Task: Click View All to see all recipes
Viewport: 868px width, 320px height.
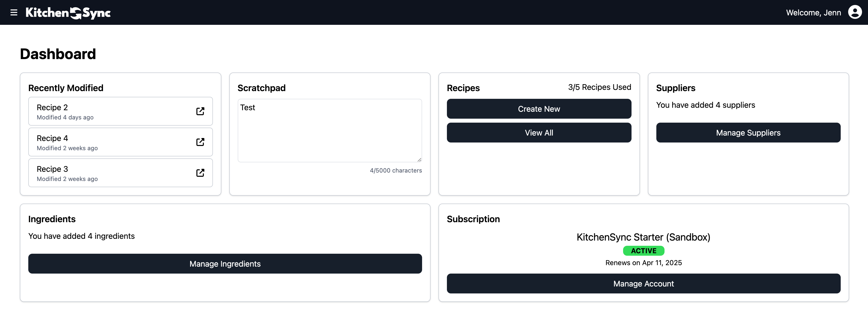Action: coord(539,133)
